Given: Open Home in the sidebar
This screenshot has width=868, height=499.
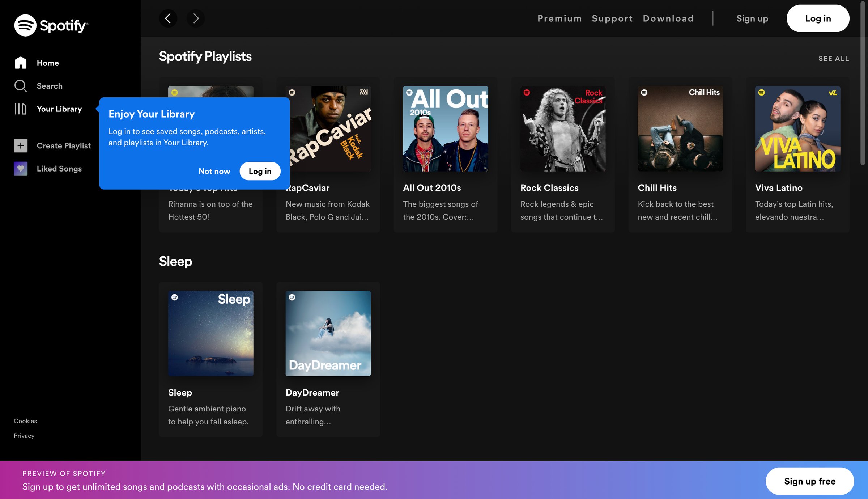Looking at the screenshot, I should tap(48, 63).
